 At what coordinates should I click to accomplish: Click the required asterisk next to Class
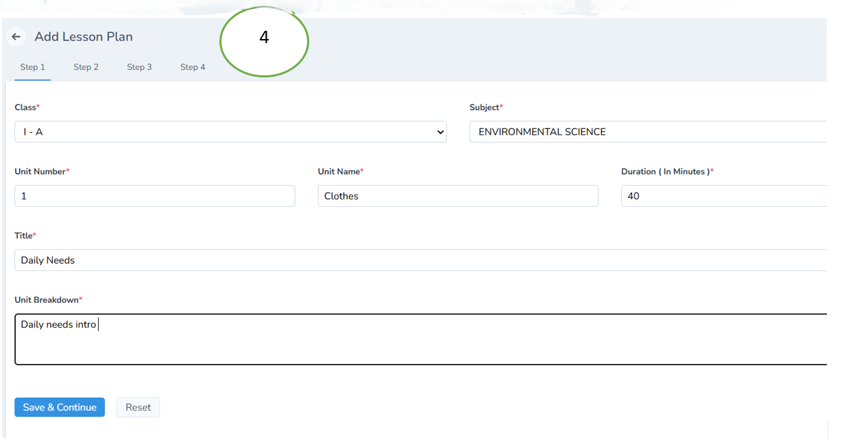[39, 105]
